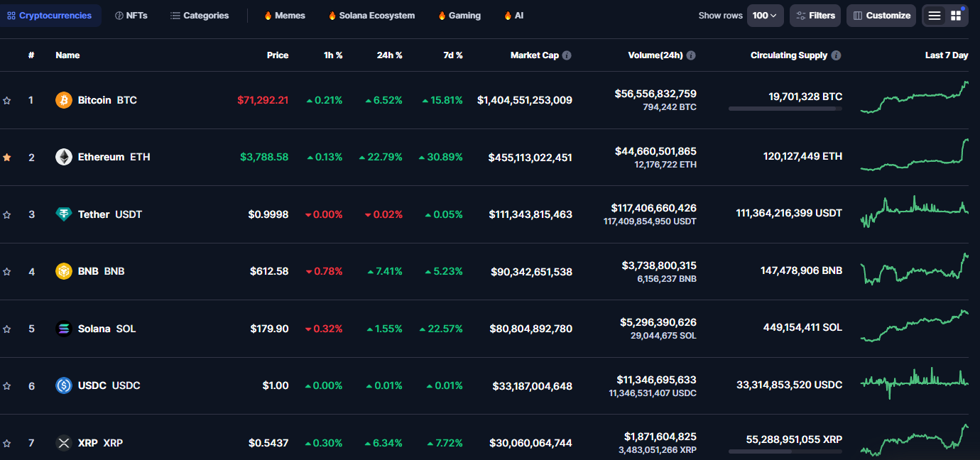Open the XRP 7-day sparkline chart

914,441
